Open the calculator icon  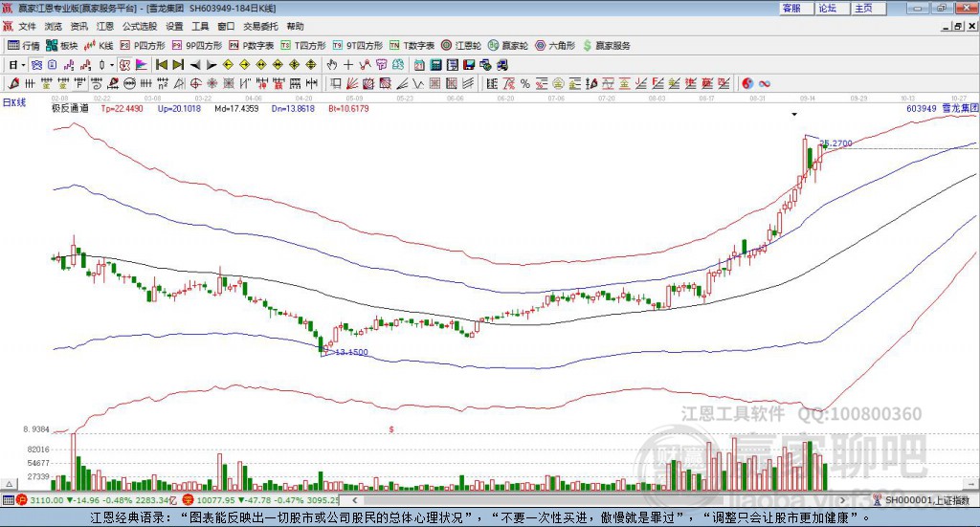click(x=435, y=64)
